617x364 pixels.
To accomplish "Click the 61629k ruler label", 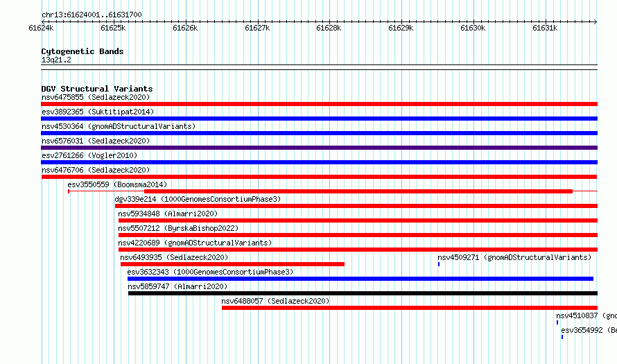I will tap(401, 28).
